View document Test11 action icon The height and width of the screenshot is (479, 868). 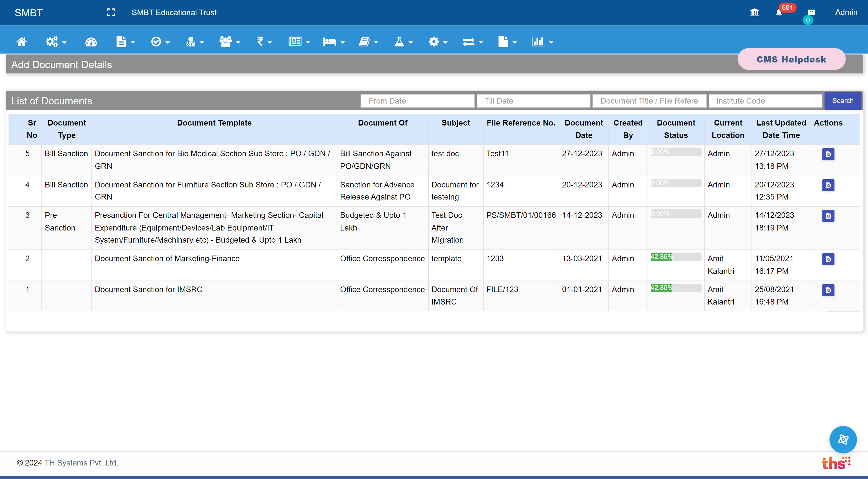pyautogui.click(x=828, y=154)
